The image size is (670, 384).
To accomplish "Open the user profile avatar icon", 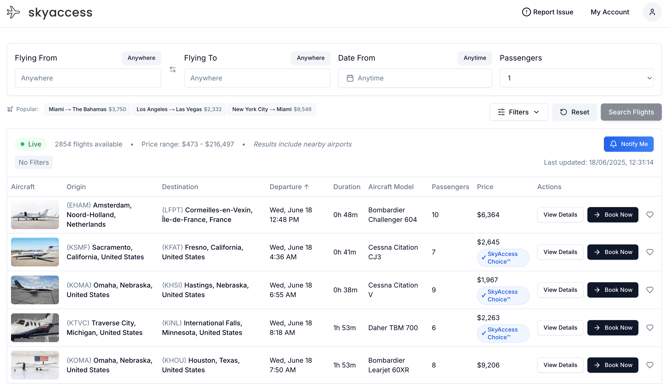I will (652, 12).
